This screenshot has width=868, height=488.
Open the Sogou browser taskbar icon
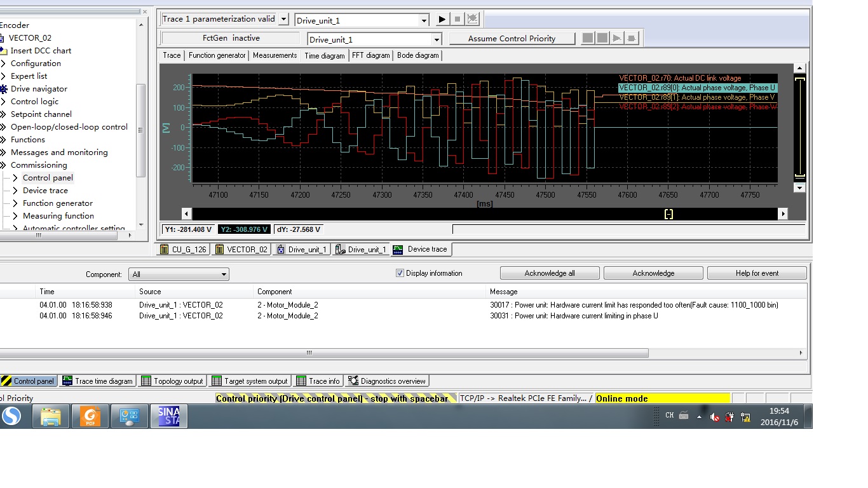click(x=11, y=416)
